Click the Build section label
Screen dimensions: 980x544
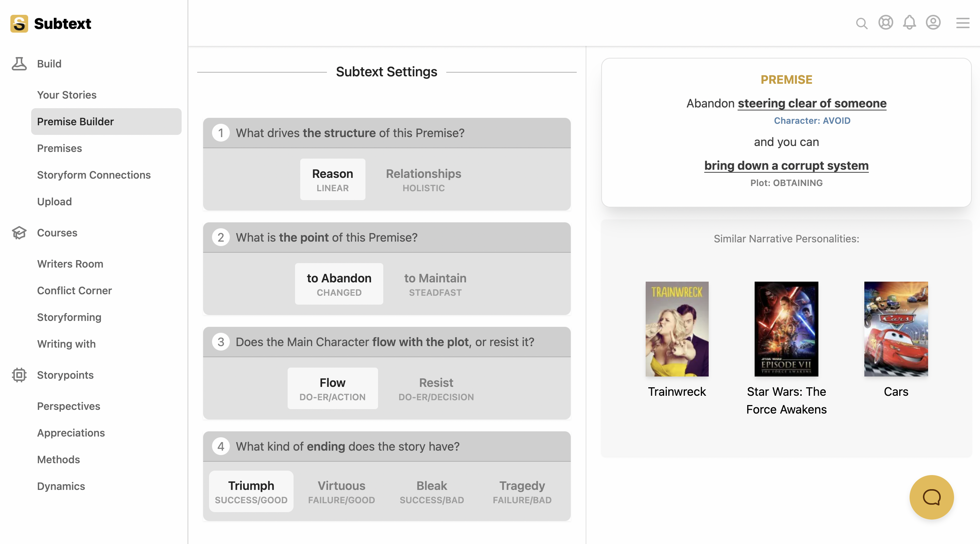pos(49,63)
